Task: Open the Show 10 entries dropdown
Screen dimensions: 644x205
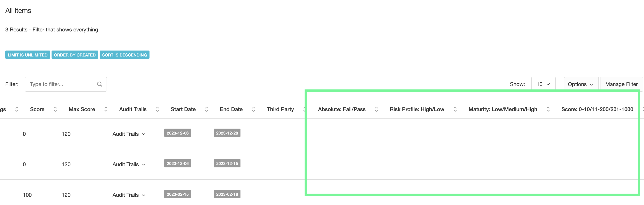Action: tap(543, 84)
